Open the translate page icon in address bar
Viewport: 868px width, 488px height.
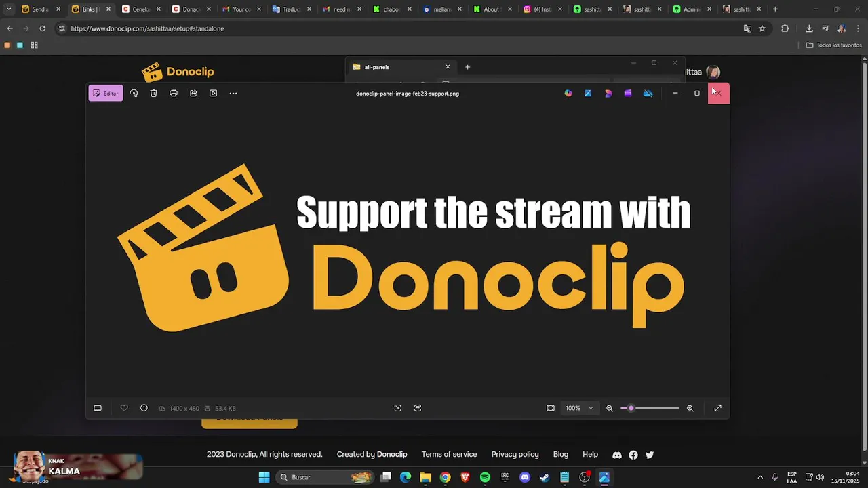[747, 28]
